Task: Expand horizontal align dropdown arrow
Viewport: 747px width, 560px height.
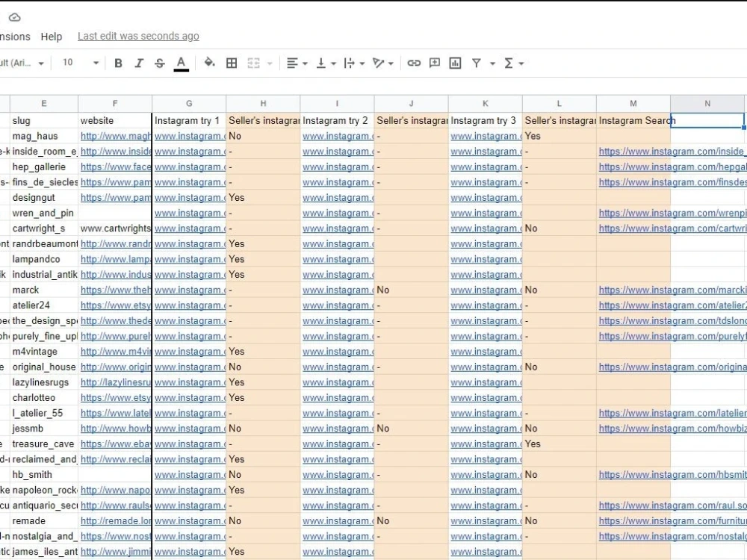Action: (305, 63)
